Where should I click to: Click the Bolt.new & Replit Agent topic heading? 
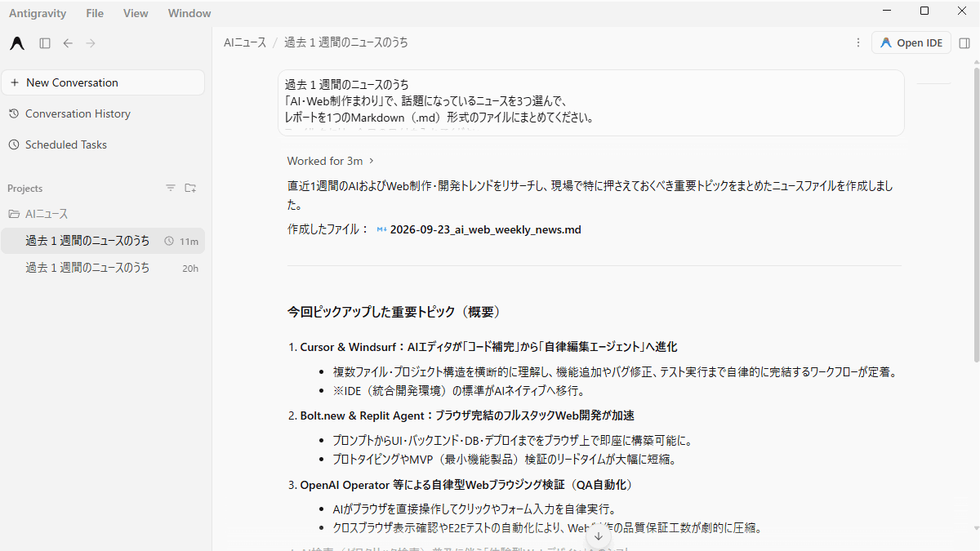[467, 415]
